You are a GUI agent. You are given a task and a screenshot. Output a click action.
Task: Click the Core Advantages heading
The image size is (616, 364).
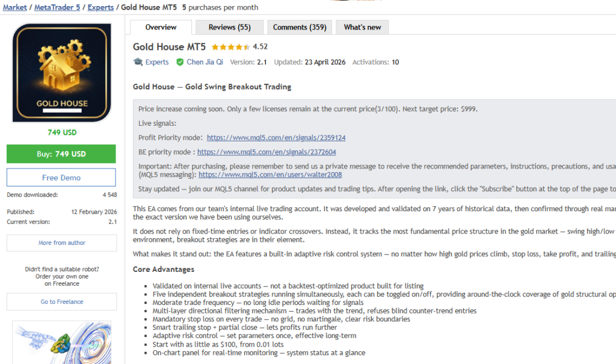(x=164, y=270)
